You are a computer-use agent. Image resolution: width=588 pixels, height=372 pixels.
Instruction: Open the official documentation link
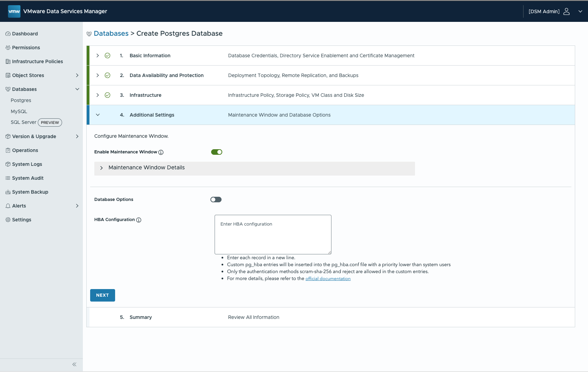[328, 279]
